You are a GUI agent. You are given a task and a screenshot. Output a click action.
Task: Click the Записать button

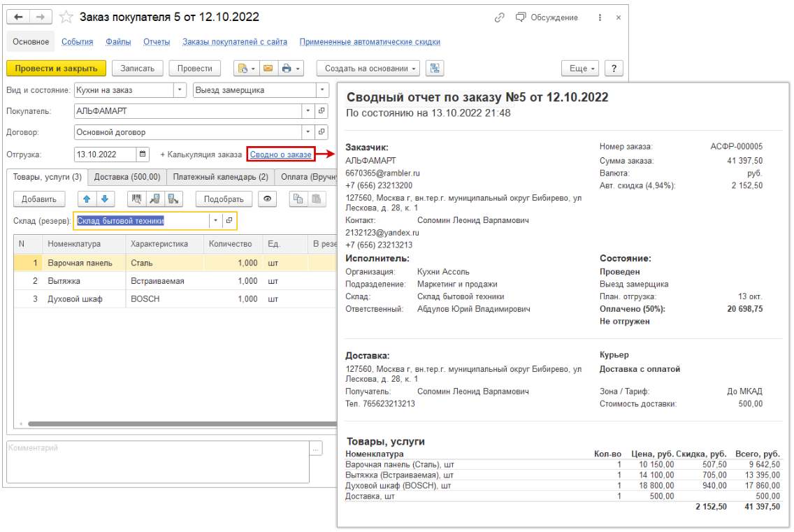137,69
